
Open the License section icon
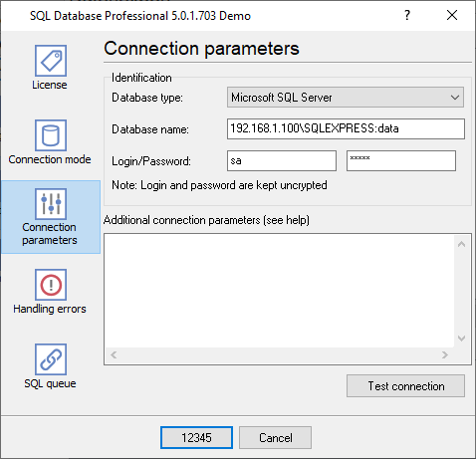[51, 61]
